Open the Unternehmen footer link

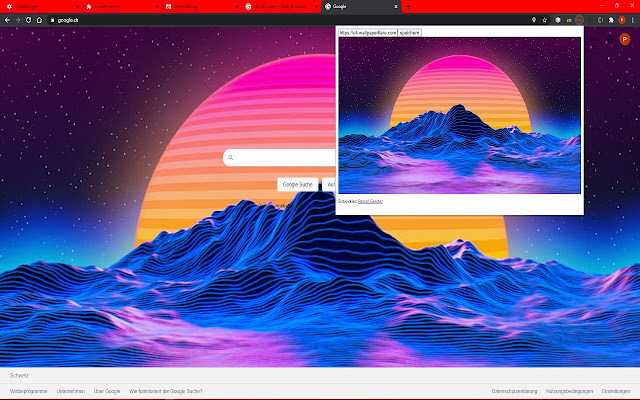[71, 391]
